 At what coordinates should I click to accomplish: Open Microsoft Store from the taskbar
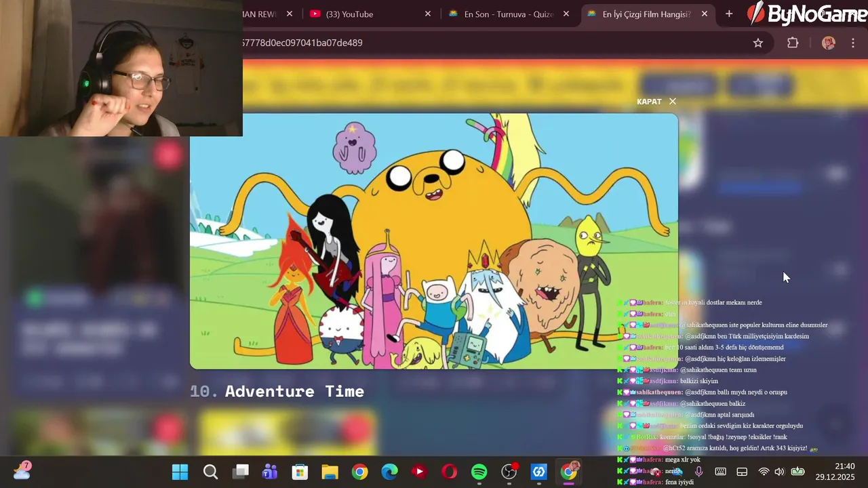[300, 472]
